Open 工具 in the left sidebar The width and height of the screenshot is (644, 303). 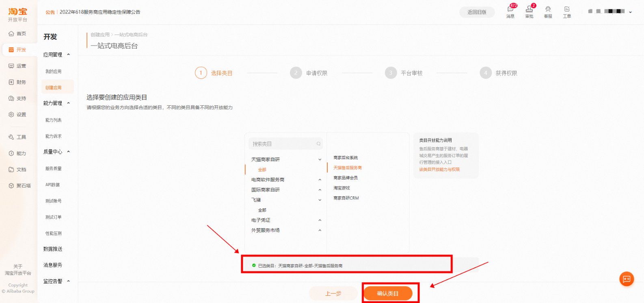pyautogui.click(x=17, y=137)
